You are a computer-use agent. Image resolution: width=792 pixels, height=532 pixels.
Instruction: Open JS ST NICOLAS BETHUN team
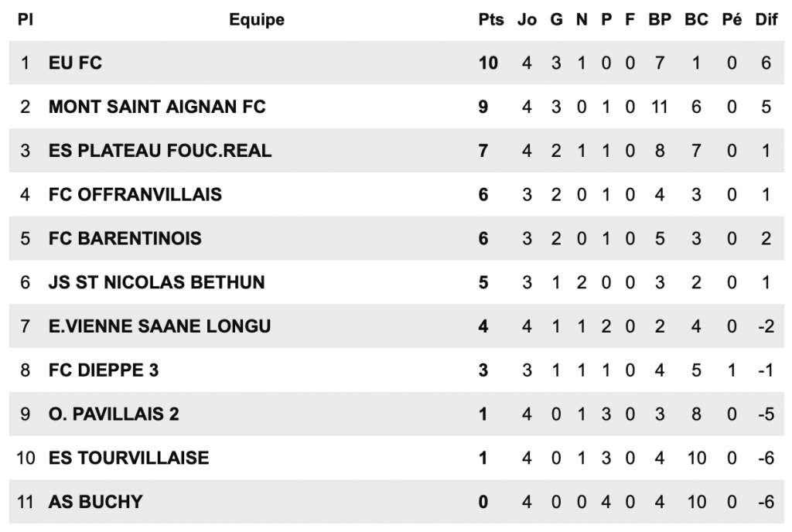[156, 282]
